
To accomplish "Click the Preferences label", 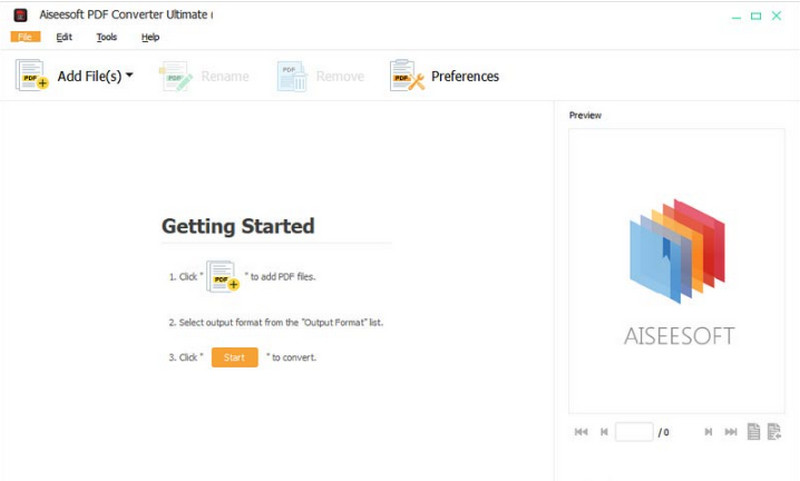I will pyautogui.click(x=465, y=76).
